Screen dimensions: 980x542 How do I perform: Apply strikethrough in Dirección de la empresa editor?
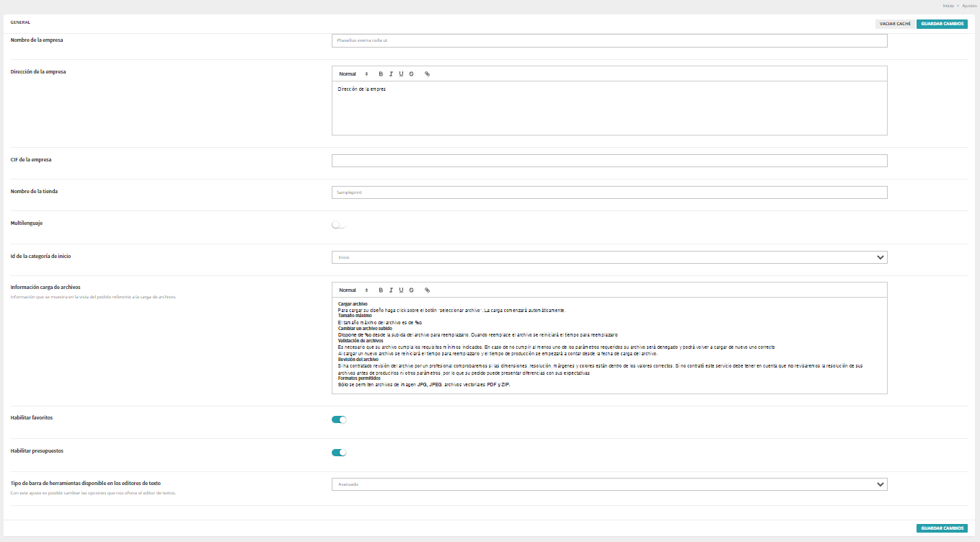(x=411, y=74)
